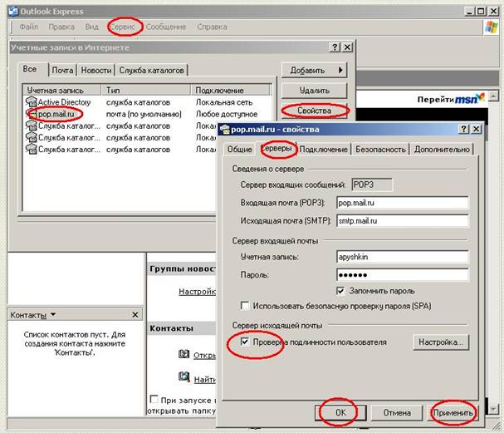504x433 pixels.
Task: Sort by Подключение column header
Action: tap(231, 90)
